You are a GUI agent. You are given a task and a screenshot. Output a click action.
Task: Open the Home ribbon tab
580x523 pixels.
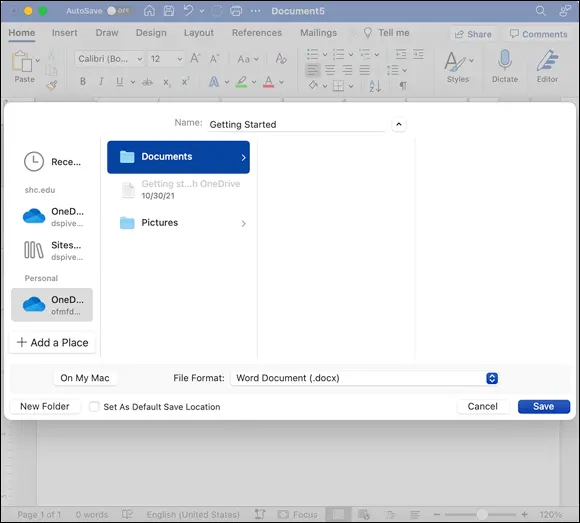click(x=21, y=33)
